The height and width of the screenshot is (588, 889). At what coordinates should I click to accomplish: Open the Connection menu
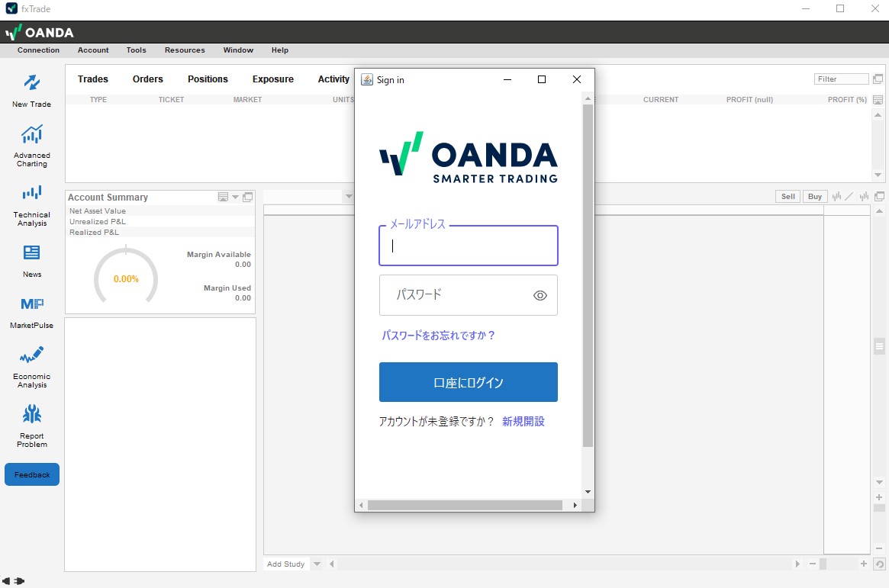39,50
